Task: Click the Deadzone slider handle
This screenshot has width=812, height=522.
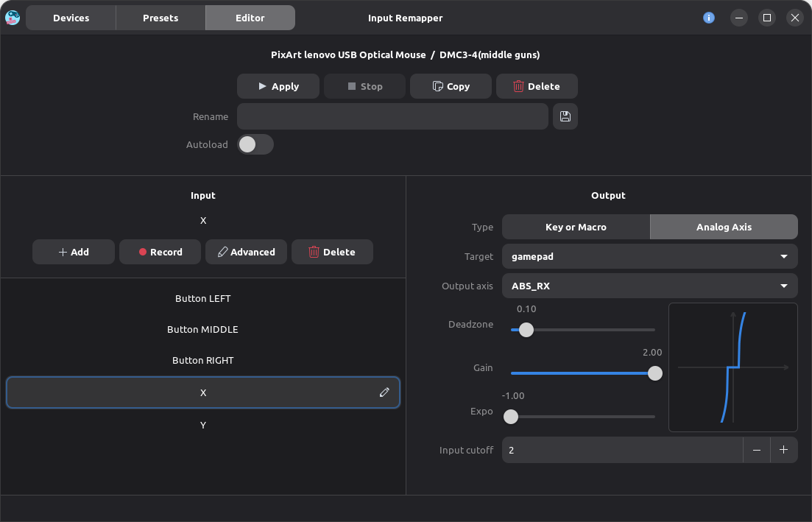Action: [x=526, y=330]
